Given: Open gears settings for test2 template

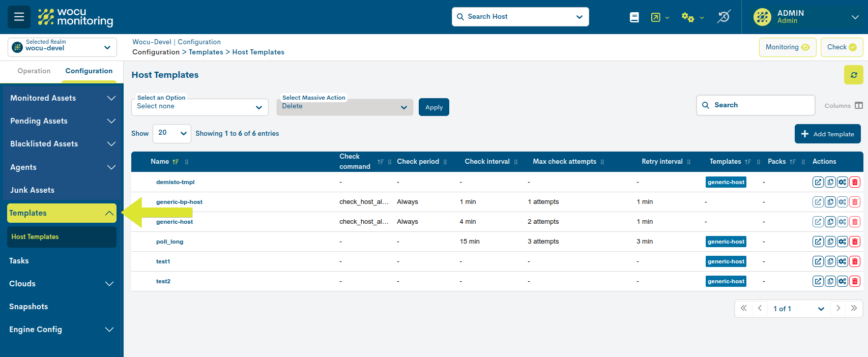Looking at the screenshot, I should pyautogui.click(x=843, y=281).
